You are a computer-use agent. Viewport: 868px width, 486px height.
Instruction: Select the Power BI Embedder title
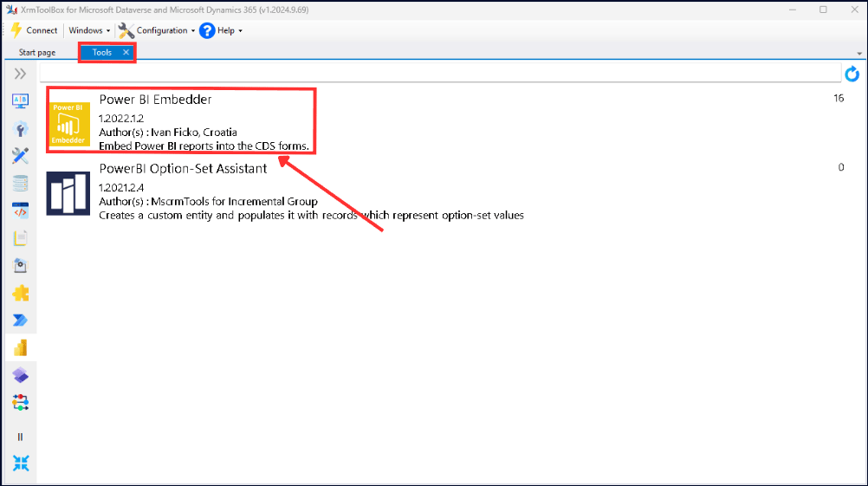tap(156, 100)
